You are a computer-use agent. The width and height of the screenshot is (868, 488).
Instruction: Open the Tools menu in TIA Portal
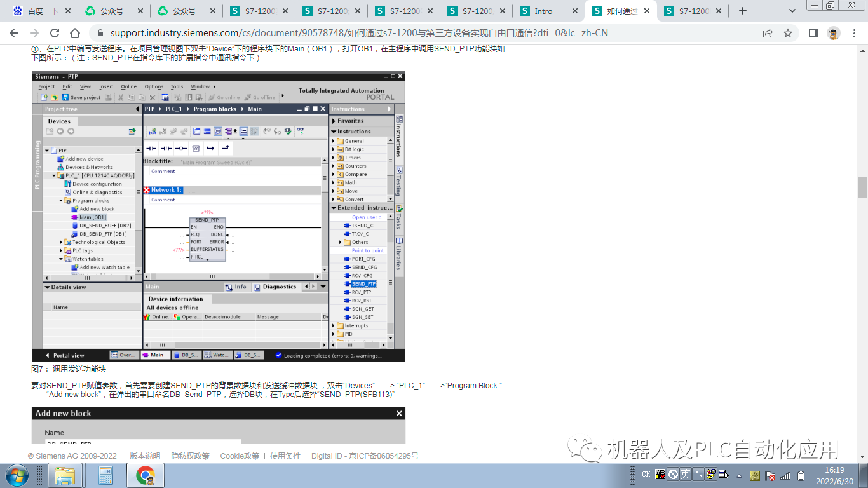point(177,86)
